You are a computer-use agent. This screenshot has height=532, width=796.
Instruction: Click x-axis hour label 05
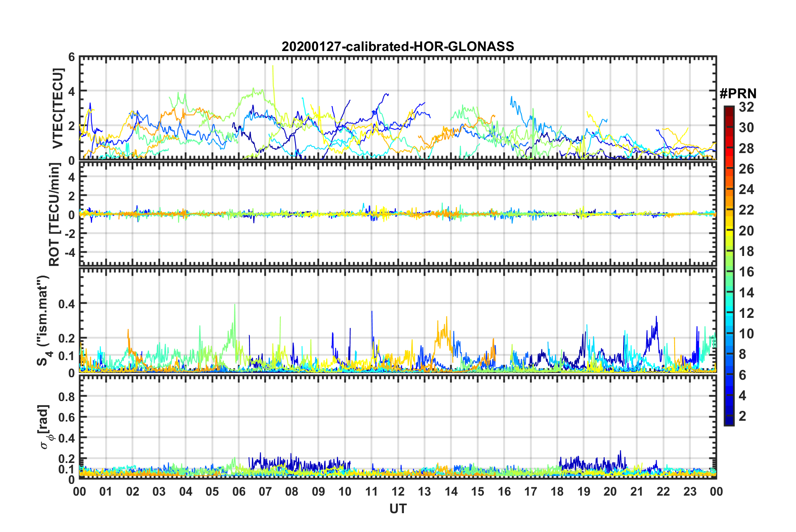pos(212,491)
